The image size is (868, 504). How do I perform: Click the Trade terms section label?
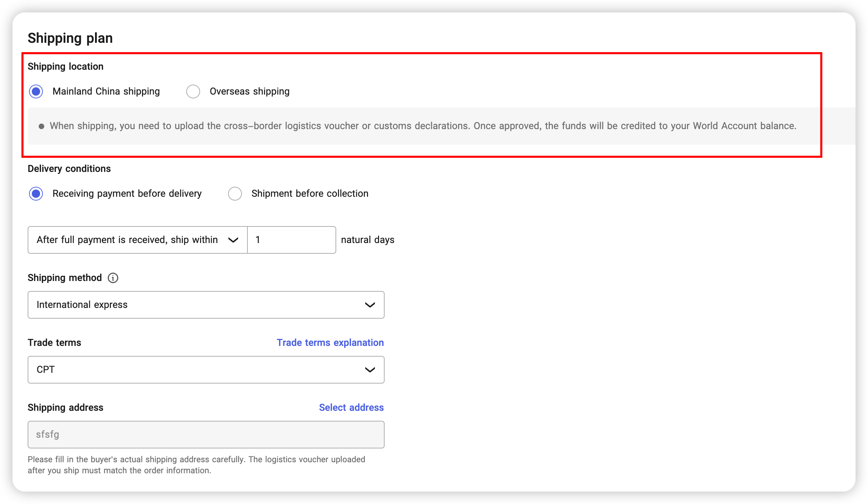point(54,342)
